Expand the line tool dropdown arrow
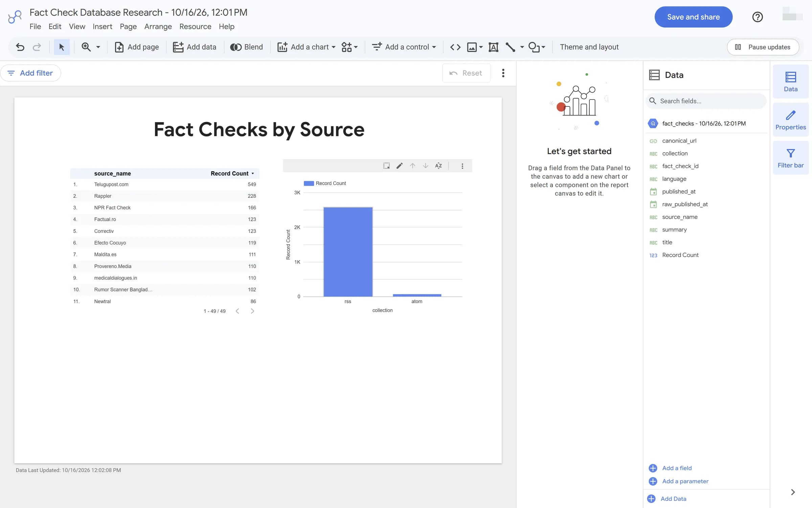Image resolution: width=812 pixels, height=508 pixels. click(x=522, y=47)
